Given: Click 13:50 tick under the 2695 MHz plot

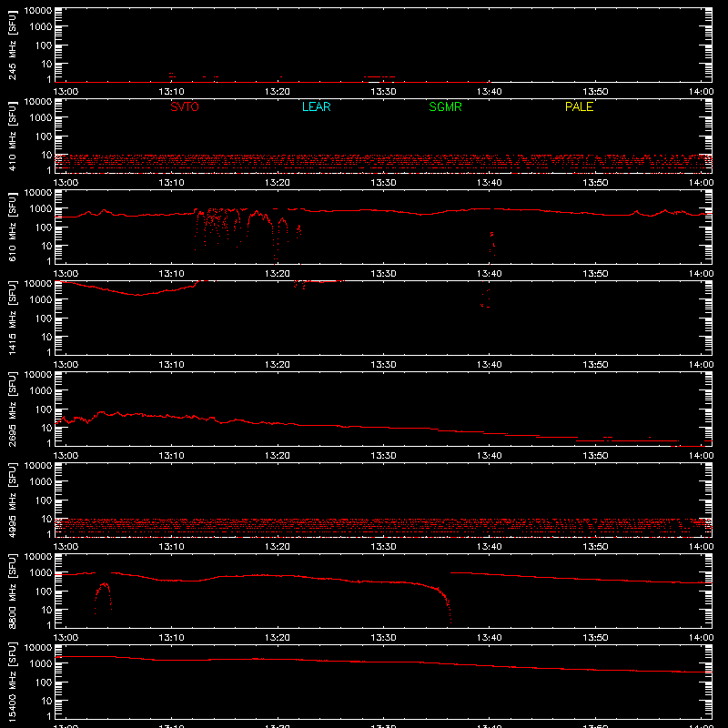Looking at the screenshot, I should (595, 456).
